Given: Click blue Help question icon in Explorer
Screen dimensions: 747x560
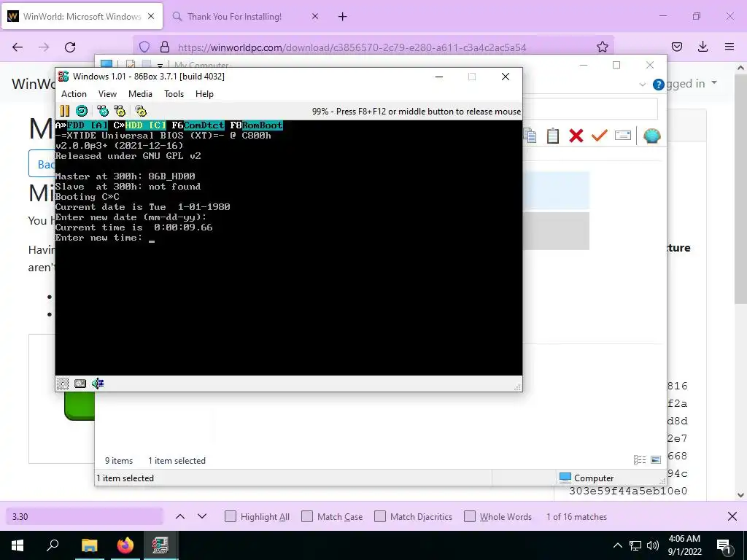Looking at the screenshot, I should coord(659,85).
